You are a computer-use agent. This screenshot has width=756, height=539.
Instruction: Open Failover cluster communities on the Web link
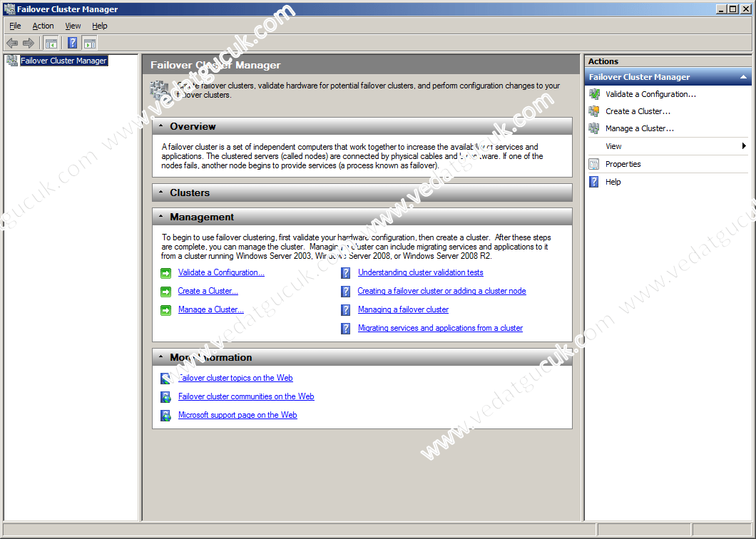click(246, 396)
